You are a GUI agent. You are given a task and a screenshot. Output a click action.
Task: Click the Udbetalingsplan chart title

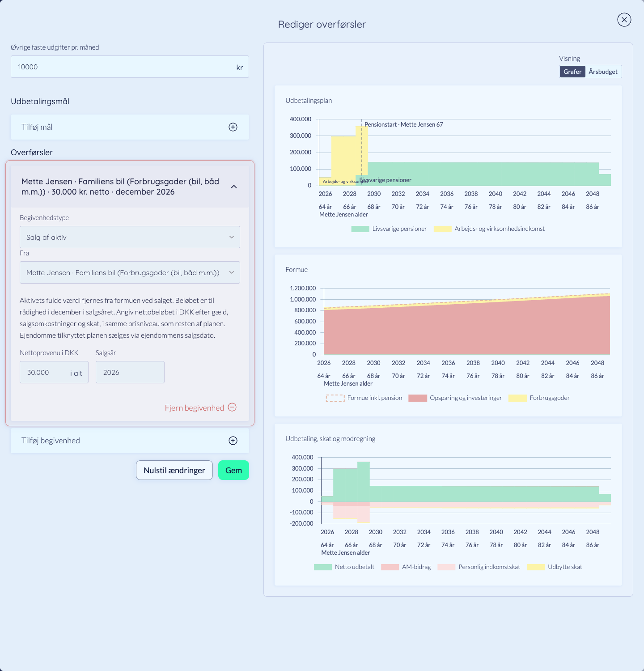[309, 101]
